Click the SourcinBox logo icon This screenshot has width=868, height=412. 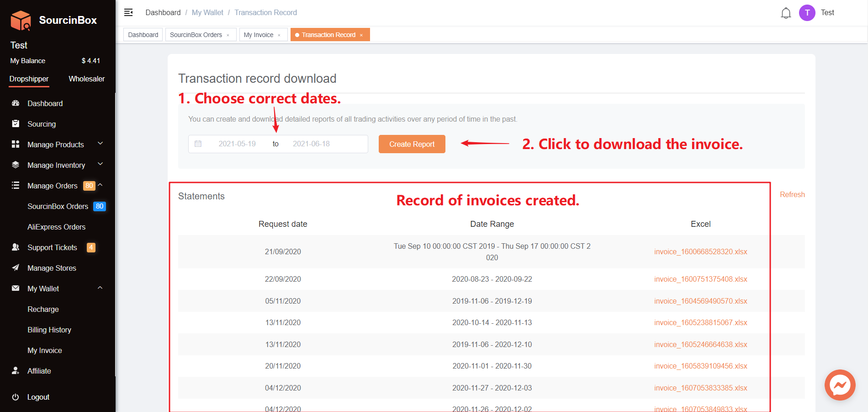pos(21,20)
